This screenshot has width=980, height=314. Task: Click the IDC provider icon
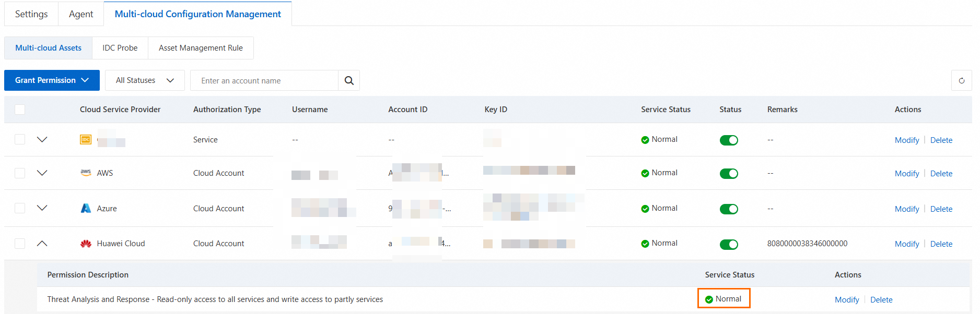(x=86, y=139)
